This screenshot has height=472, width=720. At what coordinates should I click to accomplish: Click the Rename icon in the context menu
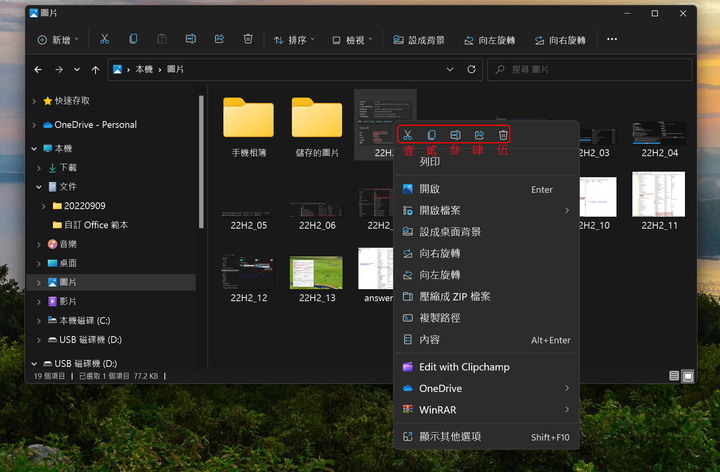[x=456, y=135]
